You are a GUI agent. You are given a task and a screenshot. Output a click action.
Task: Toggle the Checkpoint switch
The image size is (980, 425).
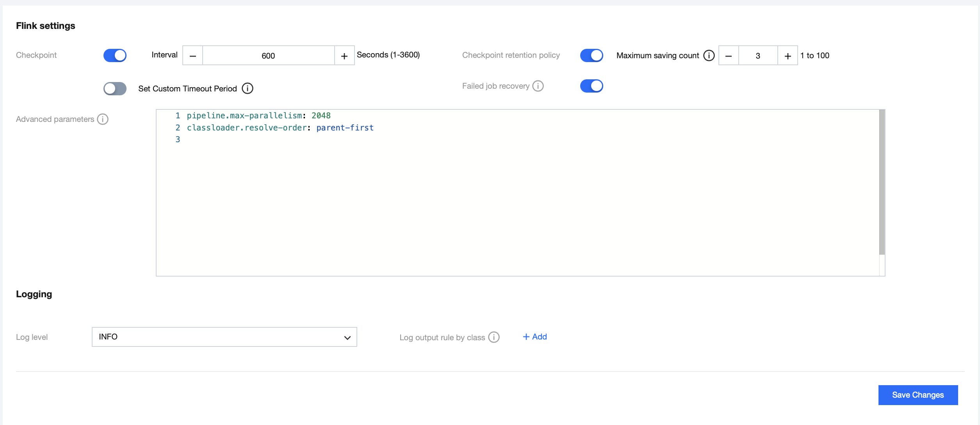115,55
